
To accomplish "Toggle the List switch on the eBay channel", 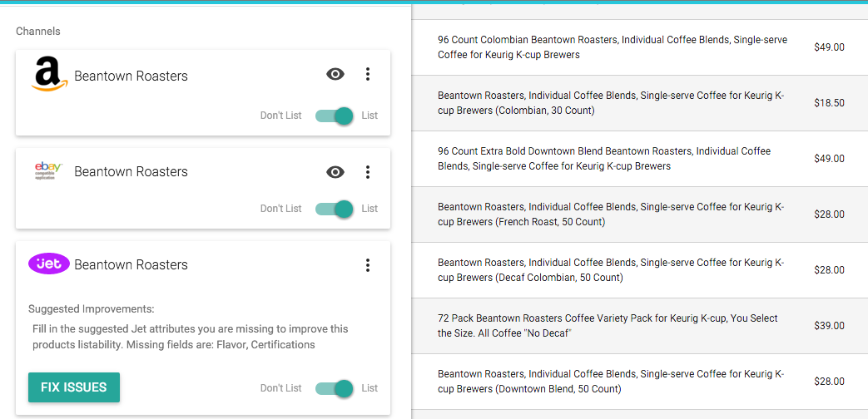I will tap(334, 209).
